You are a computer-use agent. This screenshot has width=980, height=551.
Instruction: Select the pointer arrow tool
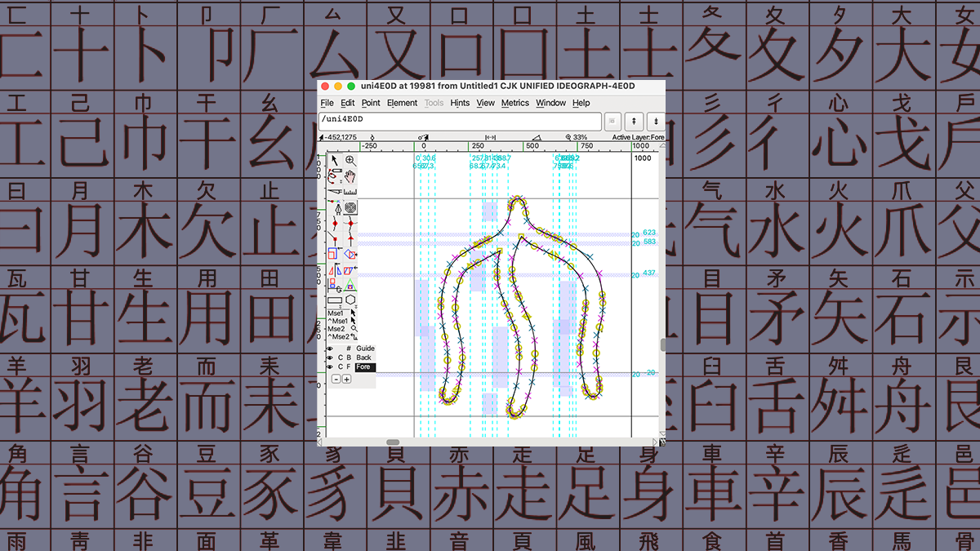point(335,161)
